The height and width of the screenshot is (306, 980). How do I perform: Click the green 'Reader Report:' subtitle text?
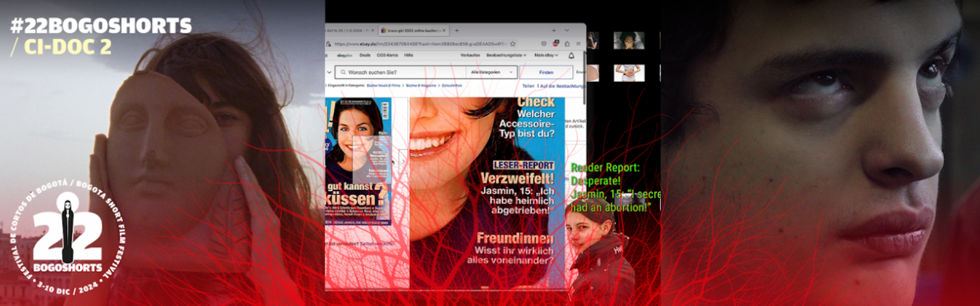click(605, 168)
